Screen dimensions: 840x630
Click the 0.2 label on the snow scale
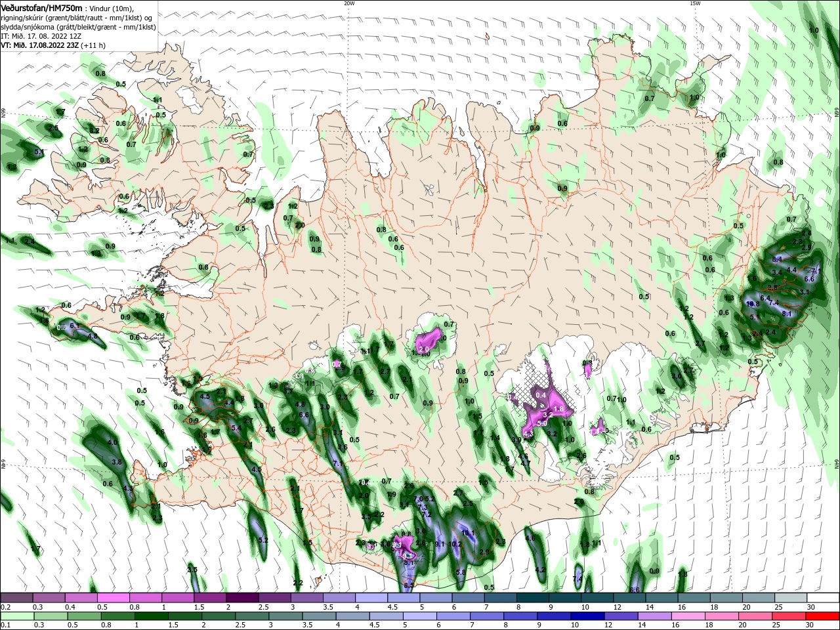pyautogui.click(x=5, y=607)
